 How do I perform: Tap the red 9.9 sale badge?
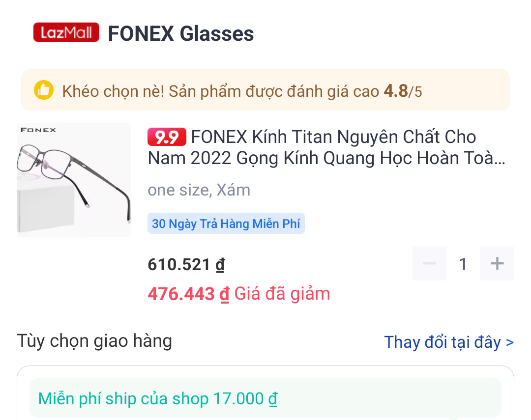coord(167,137)
